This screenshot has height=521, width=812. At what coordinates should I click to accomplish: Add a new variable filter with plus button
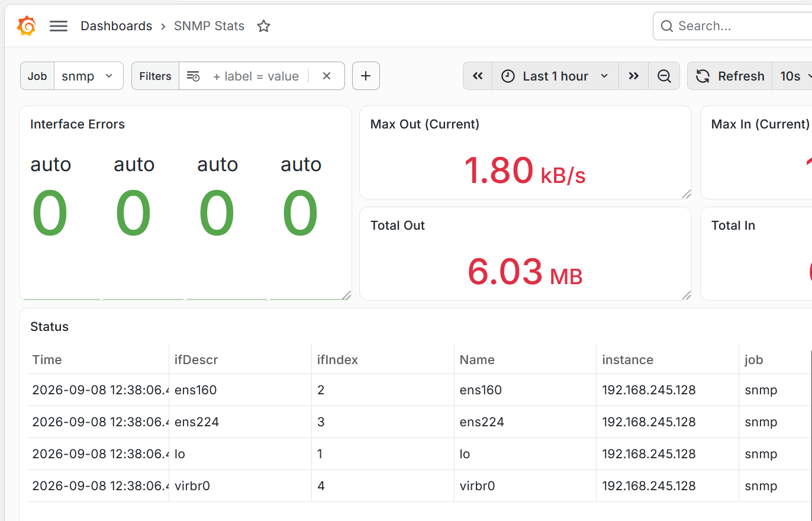(366, 76)
